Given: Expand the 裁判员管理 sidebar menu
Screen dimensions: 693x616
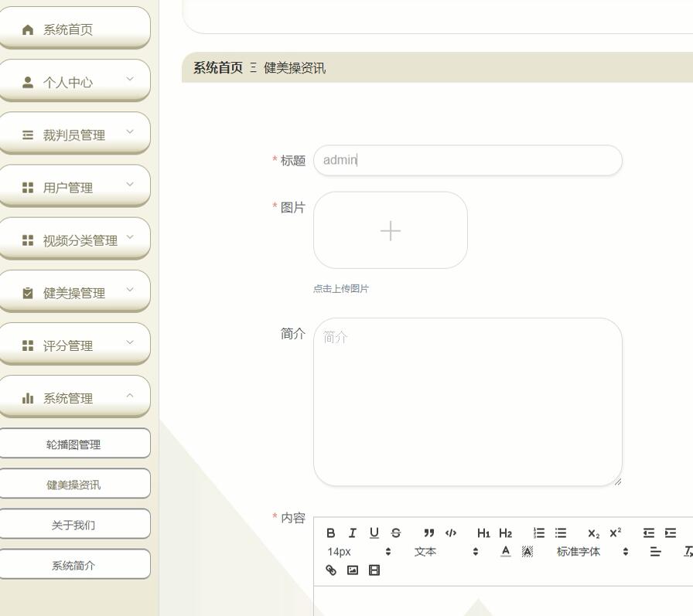Looking at the screenshot, I should [75, 134].
